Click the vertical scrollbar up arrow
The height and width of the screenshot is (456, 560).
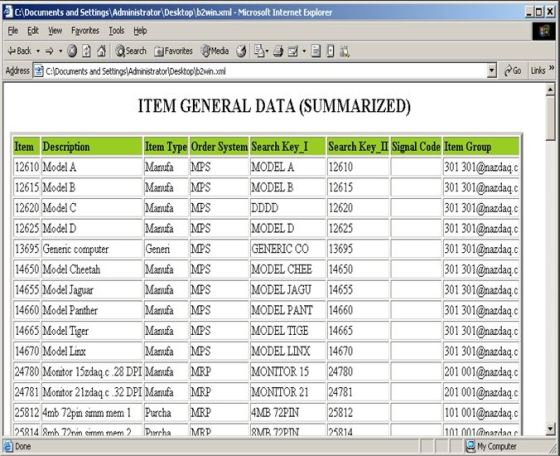pos(550,90)
